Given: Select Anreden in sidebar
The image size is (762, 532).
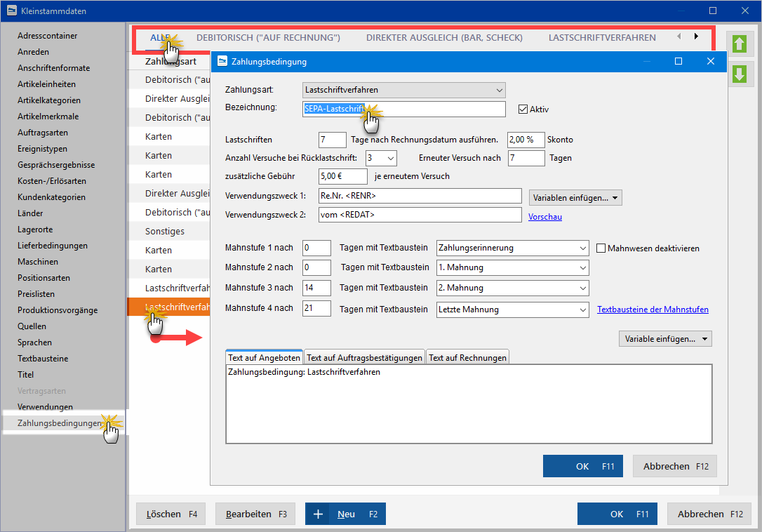Looking at the screenshot, I should (x=33, y=51).
